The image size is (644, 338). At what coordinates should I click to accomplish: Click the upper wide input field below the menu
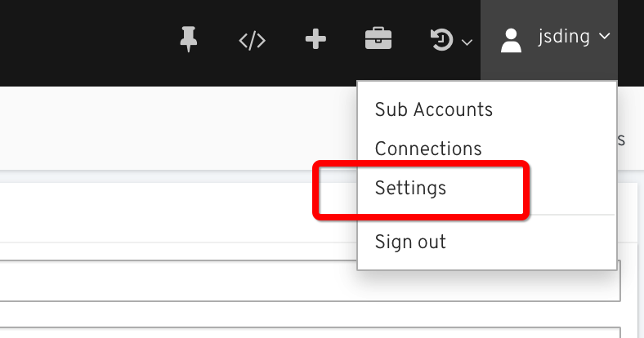tap(310, 281)
